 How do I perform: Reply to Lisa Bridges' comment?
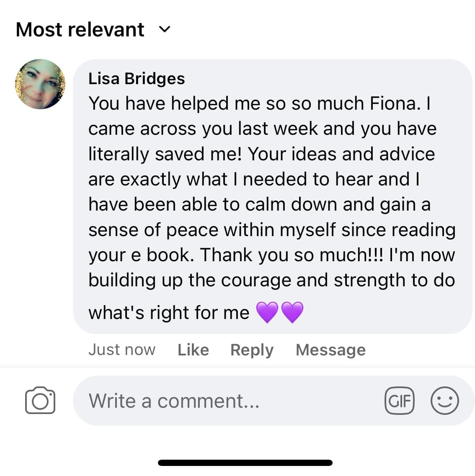click(x=252, y=350)
